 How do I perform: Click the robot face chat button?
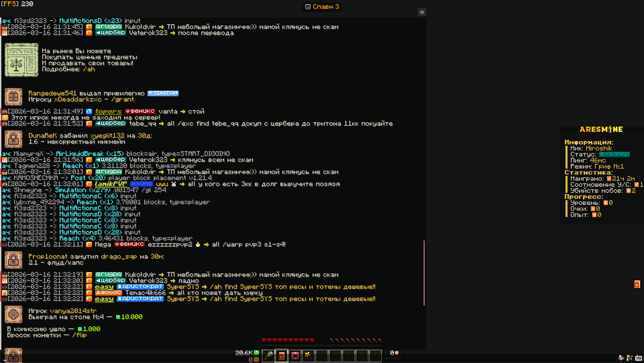639,358
